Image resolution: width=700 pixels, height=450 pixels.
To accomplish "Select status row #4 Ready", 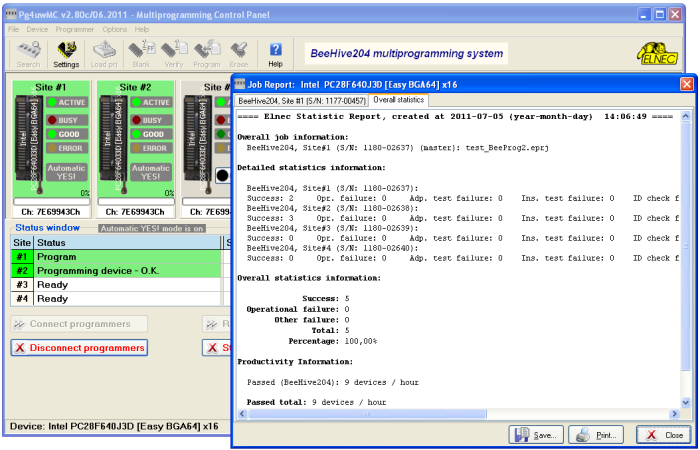I will point(116,299).
